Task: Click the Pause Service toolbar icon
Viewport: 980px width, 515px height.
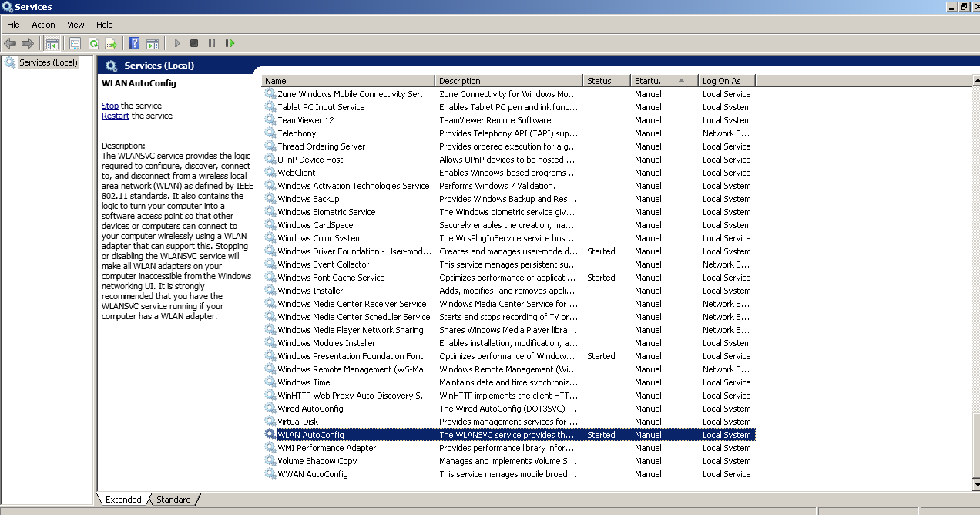Action: pyautogui.click(x=212, y=43)
